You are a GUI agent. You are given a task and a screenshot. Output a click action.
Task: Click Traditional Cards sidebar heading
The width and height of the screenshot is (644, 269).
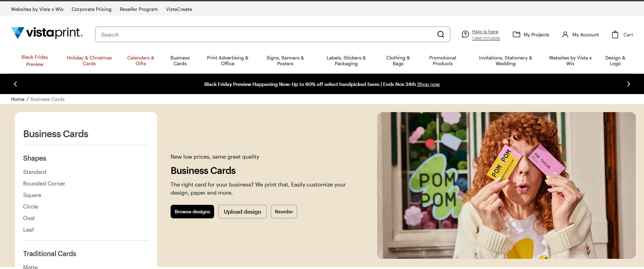(50, 254)
